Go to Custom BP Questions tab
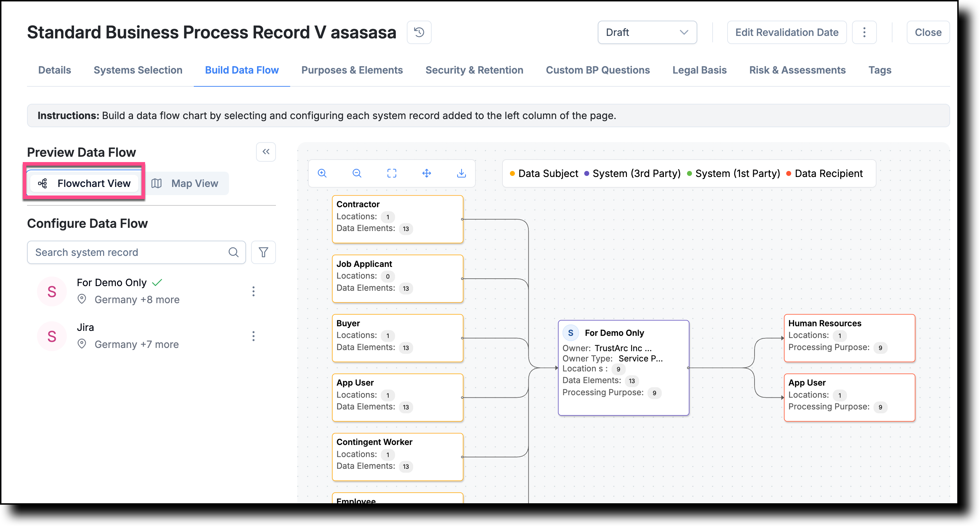Image resolution: width=980 pixels, height=526 pixels. coord(597,70)
